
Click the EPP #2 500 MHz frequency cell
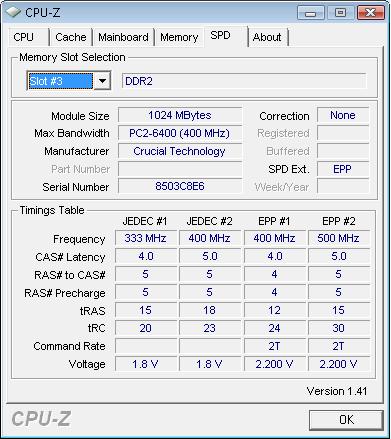(x=339, y=238)
